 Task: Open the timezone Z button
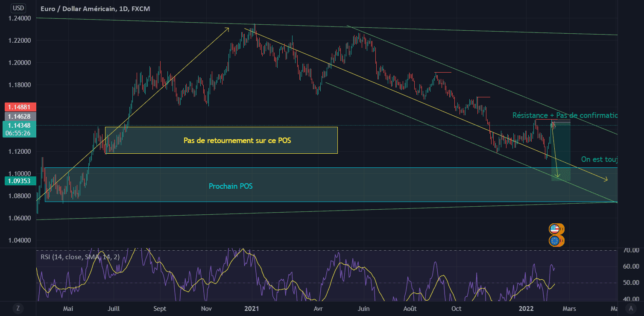point(18,308)
